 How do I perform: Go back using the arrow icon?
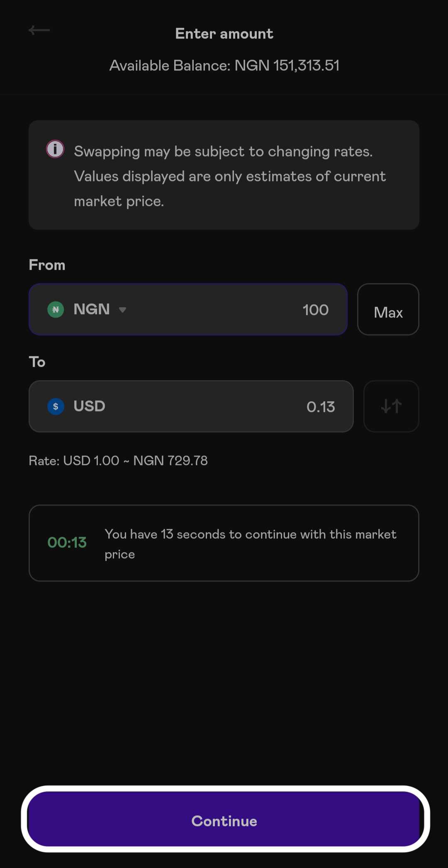[39, 30]
